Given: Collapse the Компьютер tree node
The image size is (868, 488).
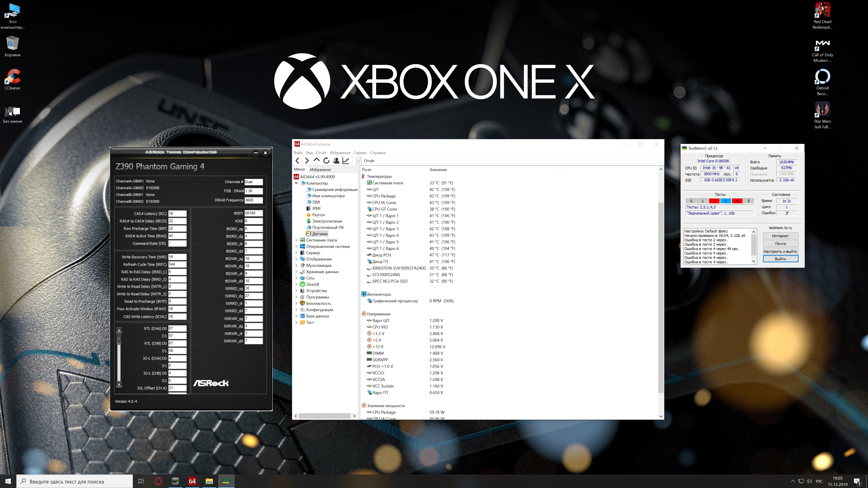Looking at the screenshot, I should click(297, 183).
